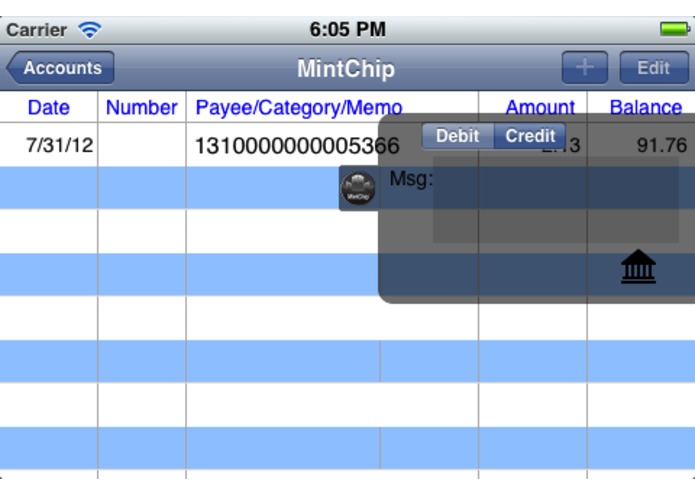Click the Number column header
This screenshot has width=695, height=494.
(x=142, y=108)
